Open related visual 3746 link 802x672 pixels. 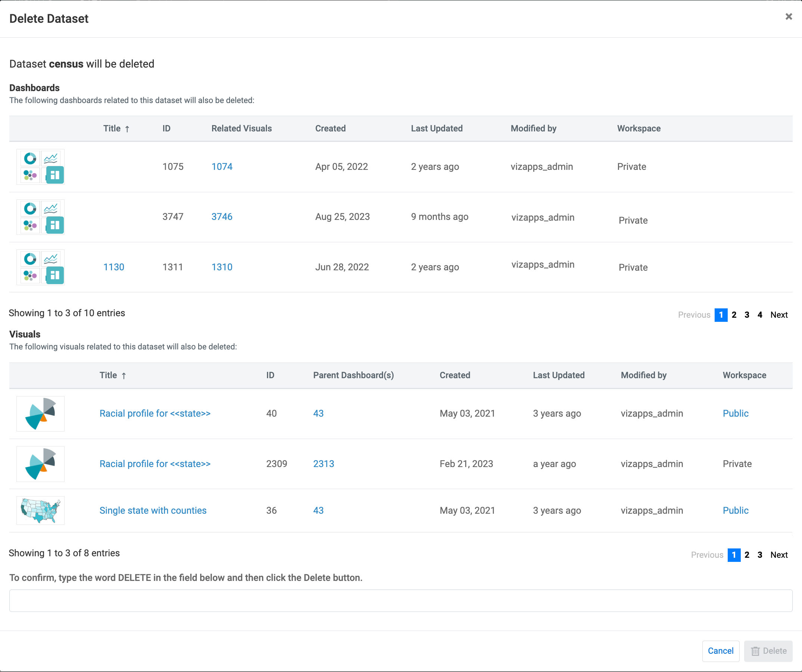click(x=222, y=217)
